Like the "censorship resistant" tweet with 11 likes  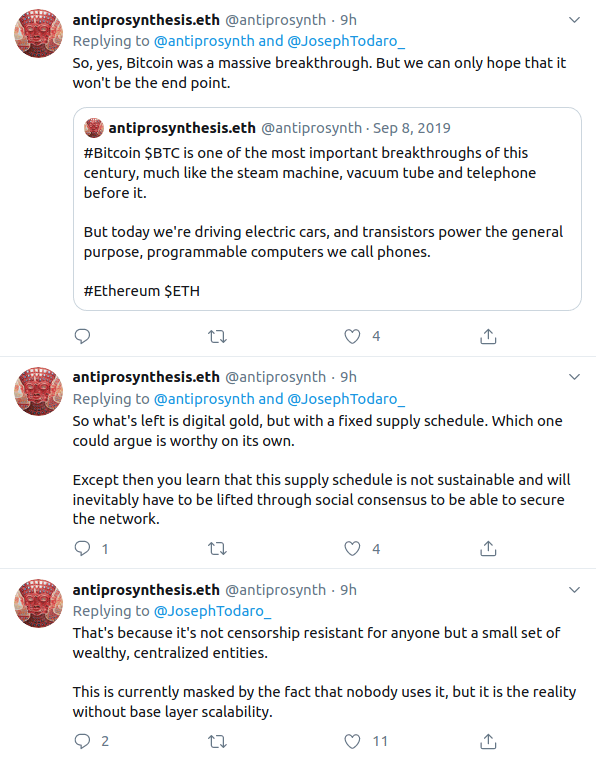coord(352,741)
